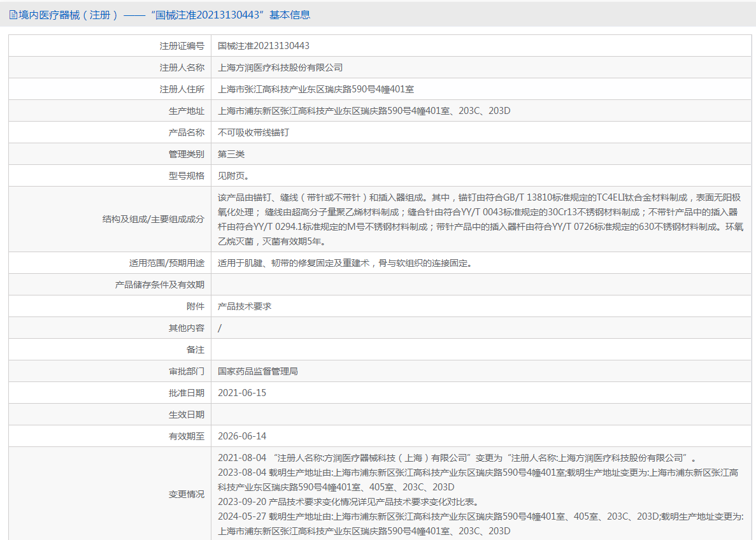
Task: Click structure description starting 该产品由锚钉
Action: click(481, 219)
